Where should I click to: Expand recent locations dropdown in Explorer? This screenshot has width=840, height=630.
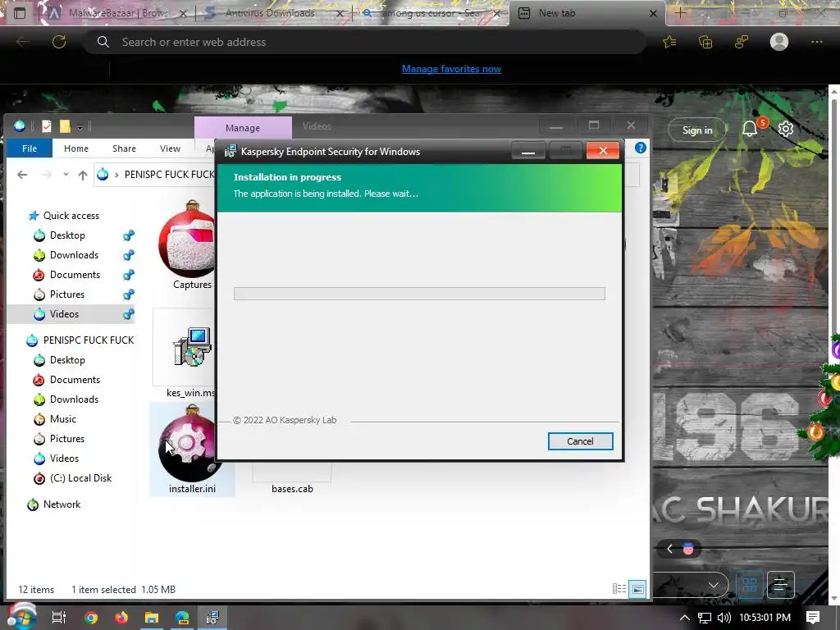pos(66,175)
